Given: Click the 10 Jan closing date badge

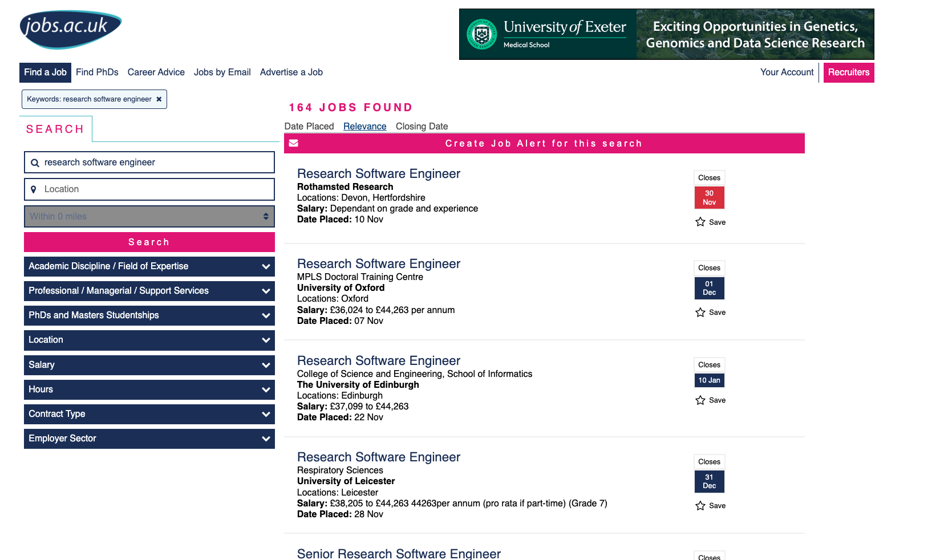Looking at the screenshot, I should [x=710, y=380].
